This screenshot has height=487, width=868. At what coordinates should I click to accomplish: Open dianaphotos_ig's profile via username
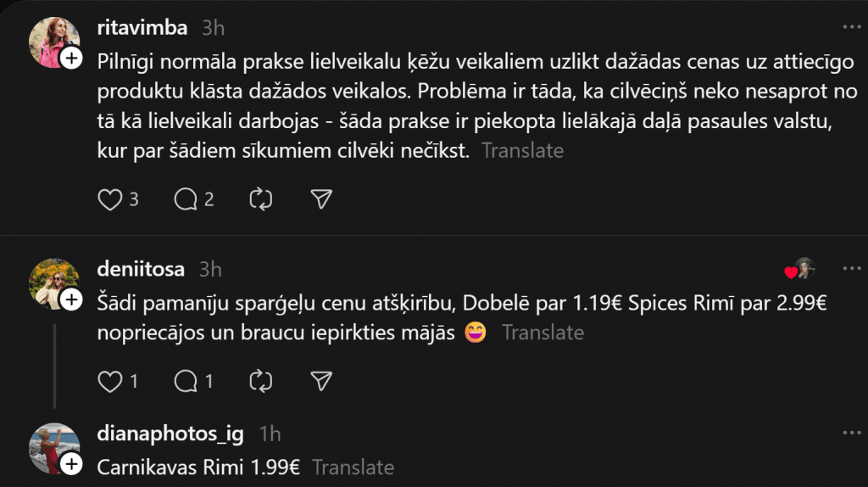click(x=170, y=434)
